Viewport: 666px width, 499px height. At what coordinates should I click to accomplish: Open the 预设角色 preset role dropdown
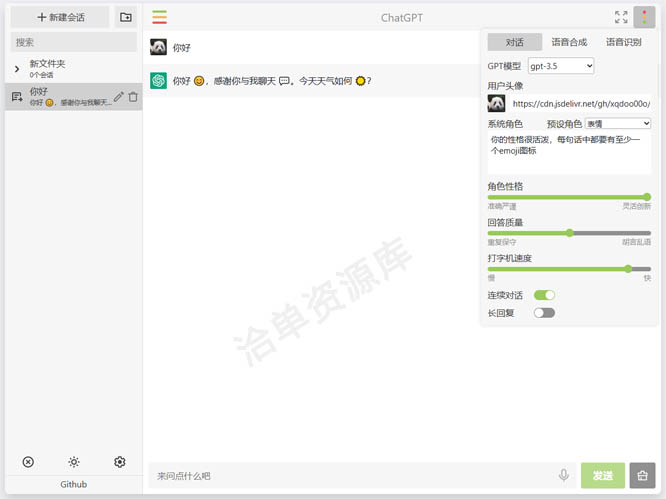point(618,124)
